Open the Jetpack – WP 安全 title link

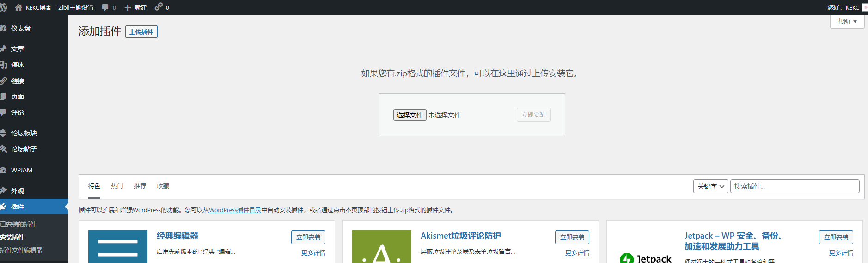coord(734,241)
